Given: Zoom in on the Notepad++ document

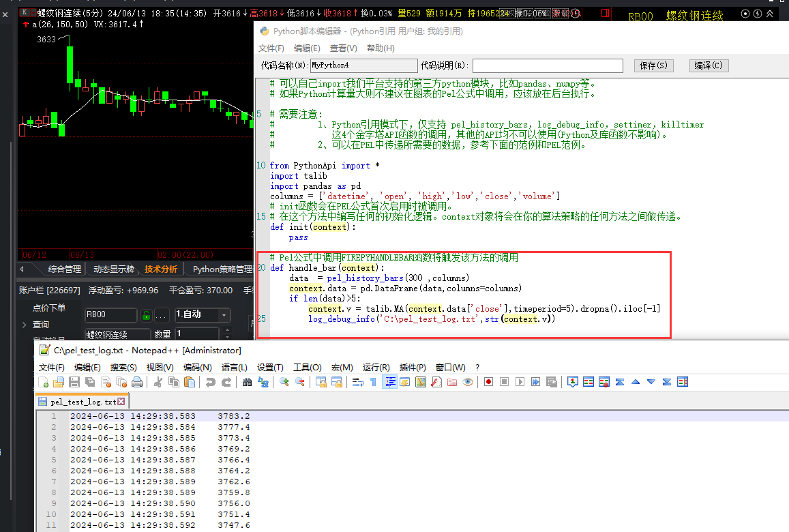Looking at the screenshot, I should [x=284, y=382].
